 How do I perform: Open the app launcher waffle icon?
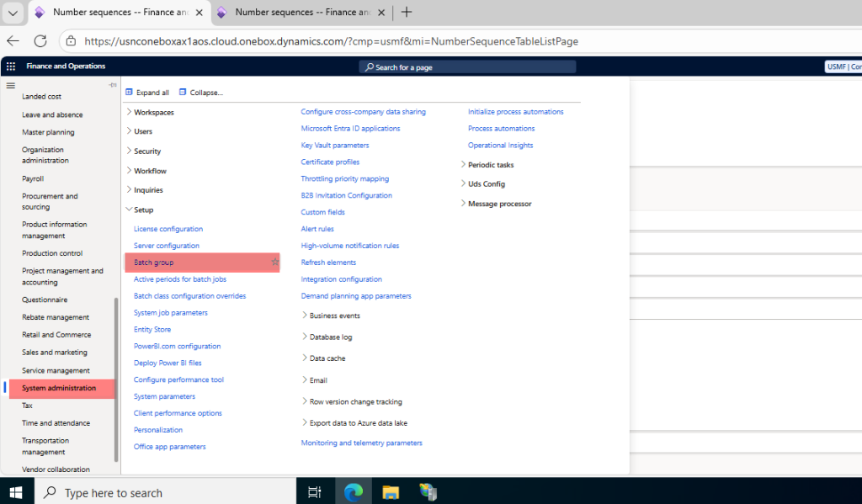[x=10, y=66]
